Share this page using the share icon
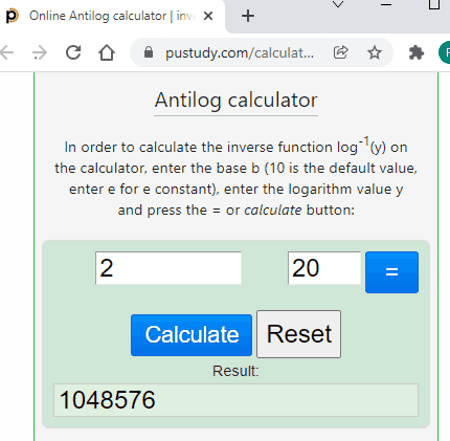Image resolution: width=450 pixels, height=441 pixels. [x=341, y=52]
